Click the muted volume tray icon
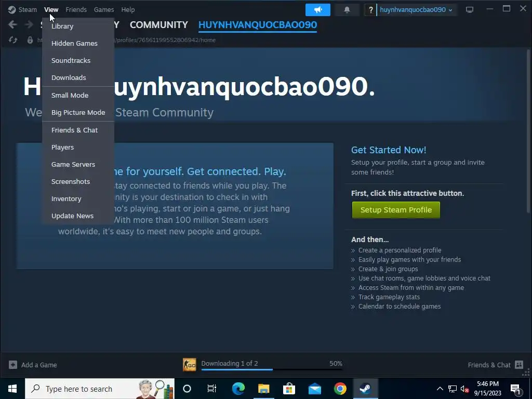 [x=464, y=389]
